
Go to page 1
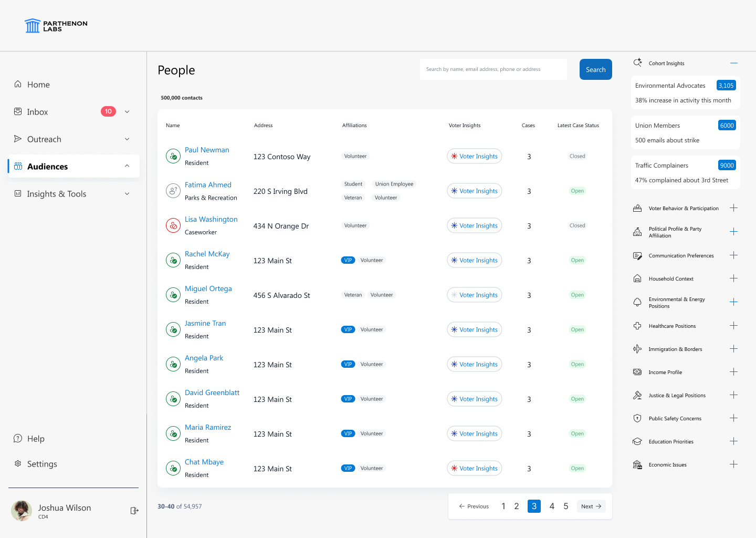coord(503,506)
